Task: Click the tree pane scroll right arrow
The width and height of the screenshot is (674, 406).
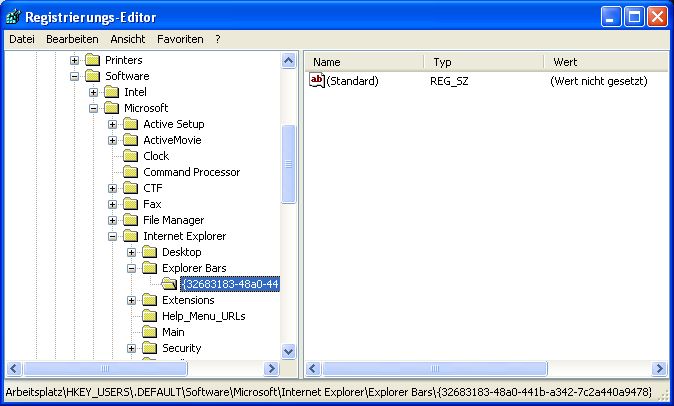Action: pyautogui.click(x=271, y=369)
